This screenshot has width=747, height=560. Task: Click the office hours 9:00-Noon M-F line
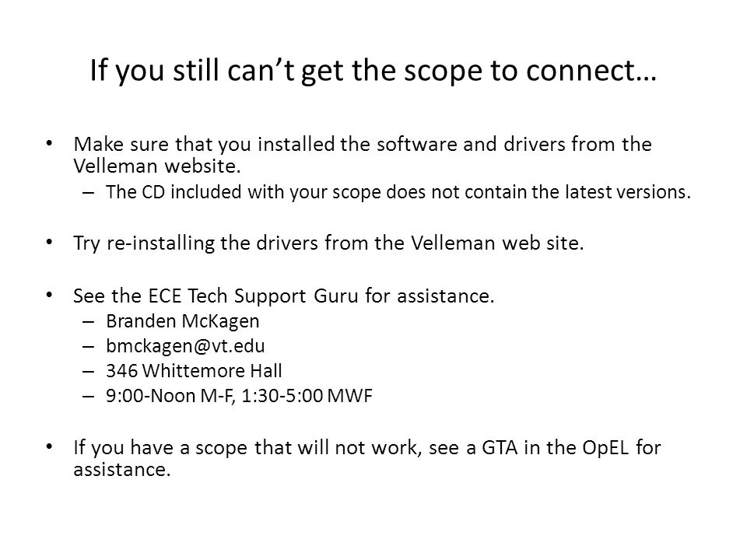239,396
